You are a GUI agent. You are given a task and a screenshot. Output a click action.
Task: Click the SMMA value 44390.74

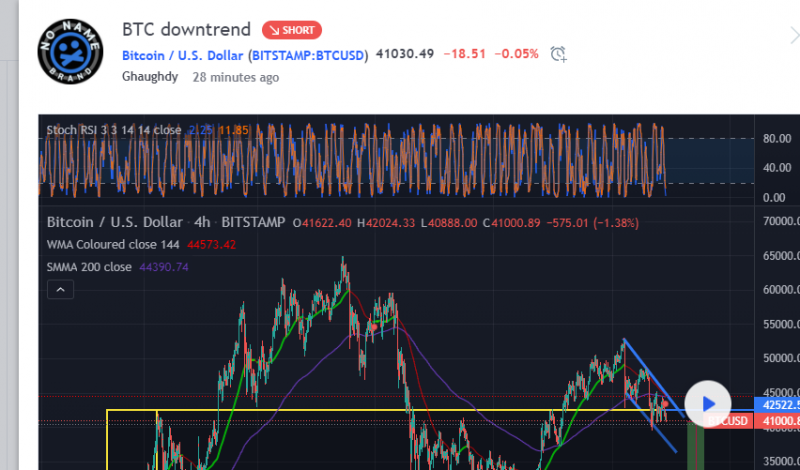[x=163, y=267]
